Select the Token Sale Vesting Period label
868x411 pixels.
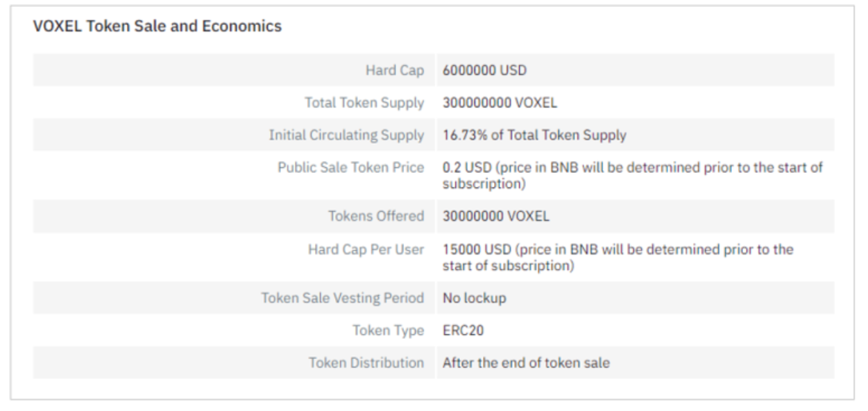coord(343,298)
